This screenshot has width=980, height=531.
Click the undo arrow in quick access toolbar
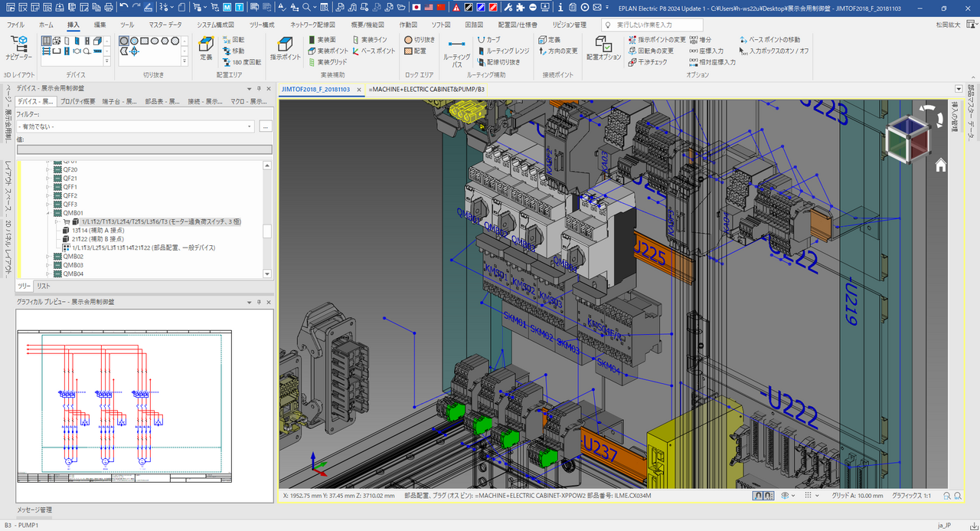[124, 7]
